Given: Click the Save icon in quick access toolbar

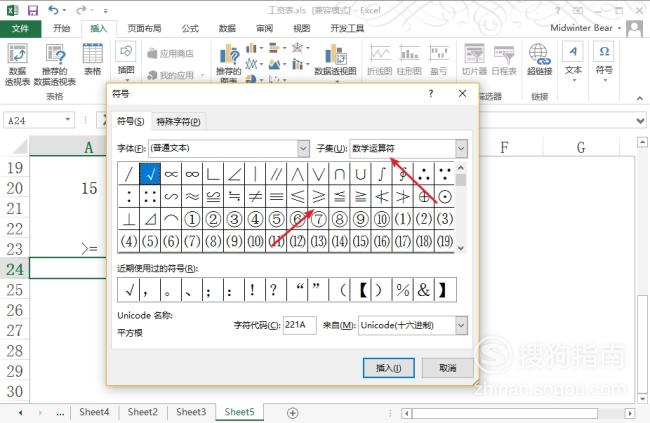Looking at the screenshot, I should pyautogui.click(x=33, y=10).
